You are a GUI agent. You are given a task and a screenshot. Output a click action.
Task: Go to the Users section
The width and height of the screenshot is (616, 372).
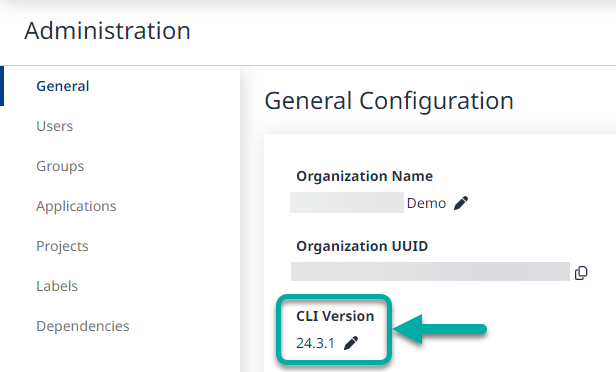coord(55,126)
